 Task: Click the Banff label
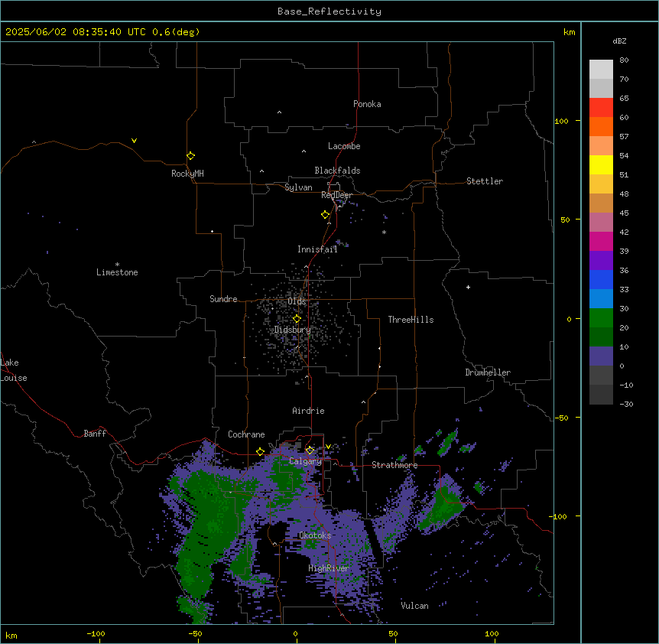click(x=95, y=434)
